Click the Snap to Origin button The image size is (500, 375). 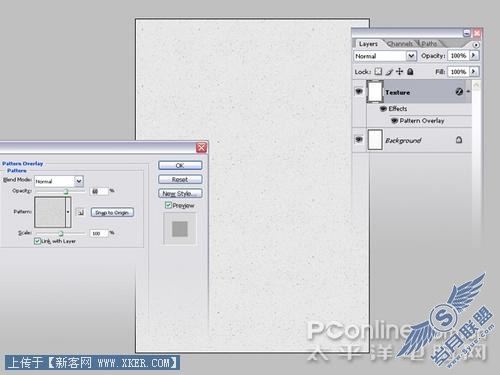click(112, 212)
